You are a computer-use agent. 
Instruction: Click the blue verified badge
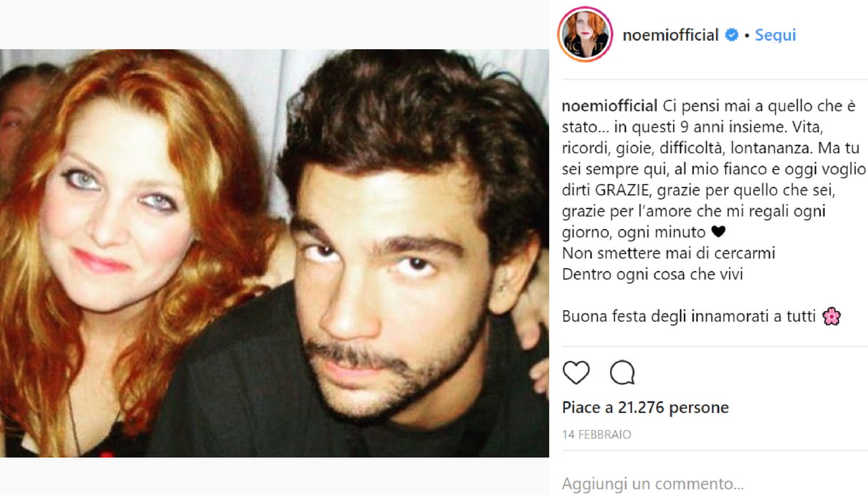tap(732, 35)
